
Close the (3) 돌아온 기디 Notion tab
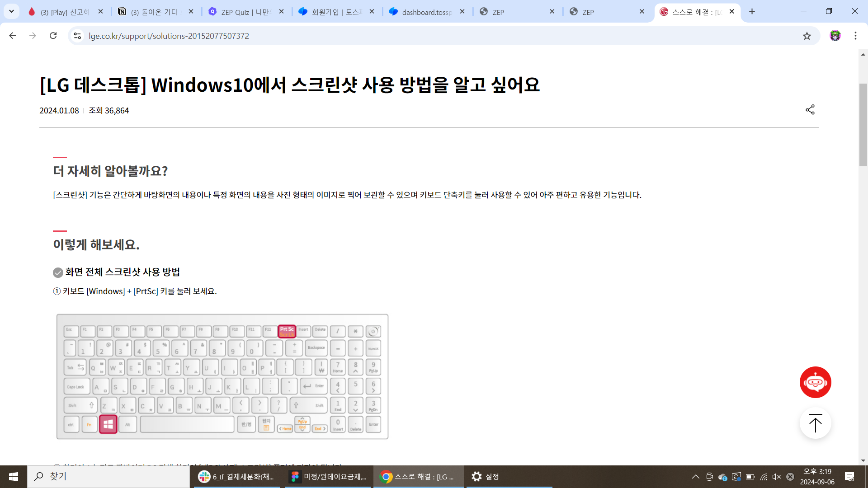[x=191, y=12]
